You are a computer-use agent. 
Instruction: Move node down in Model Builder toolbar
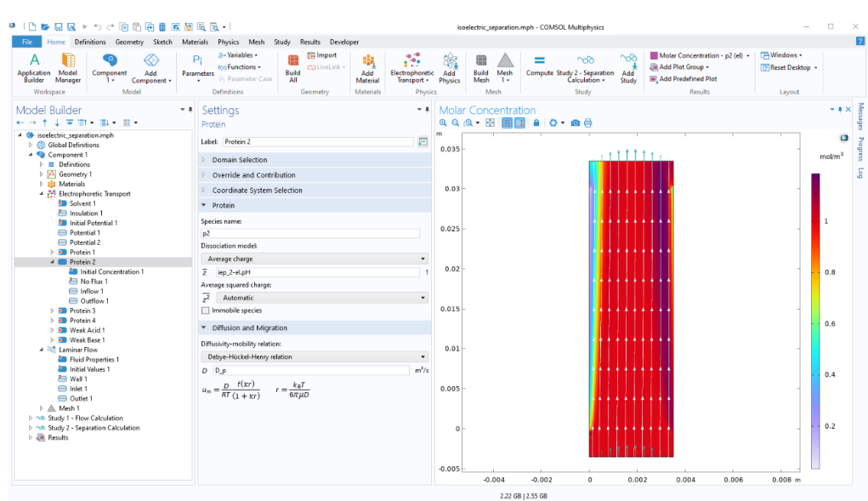[56, 122]
